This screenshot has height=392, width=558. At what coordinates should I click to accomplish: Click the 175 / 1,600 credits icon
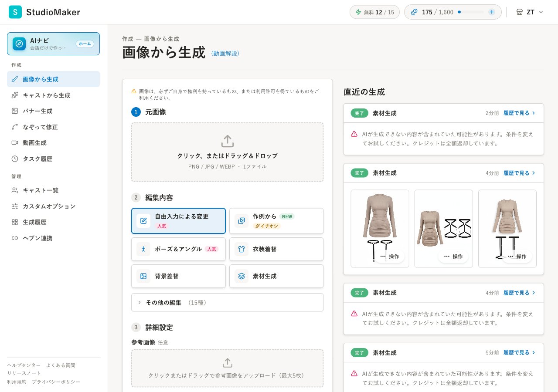(x=414, y=12)
